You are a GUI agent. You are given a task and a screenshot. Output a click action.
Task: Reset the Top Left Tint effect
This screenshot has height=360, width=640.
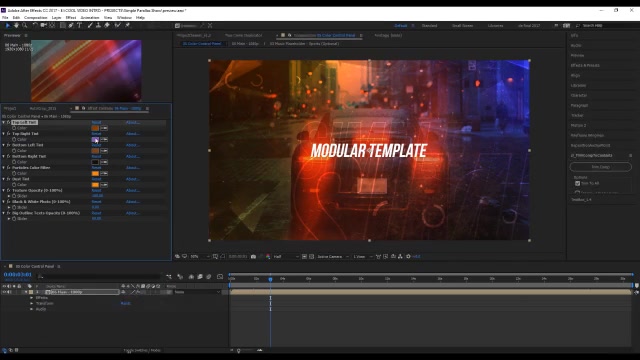(96, 122)
